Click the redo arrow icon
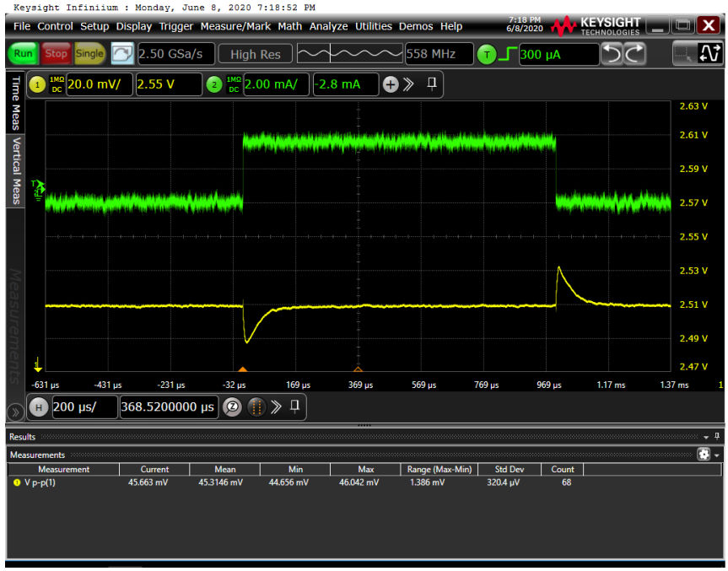Screen dimensions: 728x571 coord(634,55)
